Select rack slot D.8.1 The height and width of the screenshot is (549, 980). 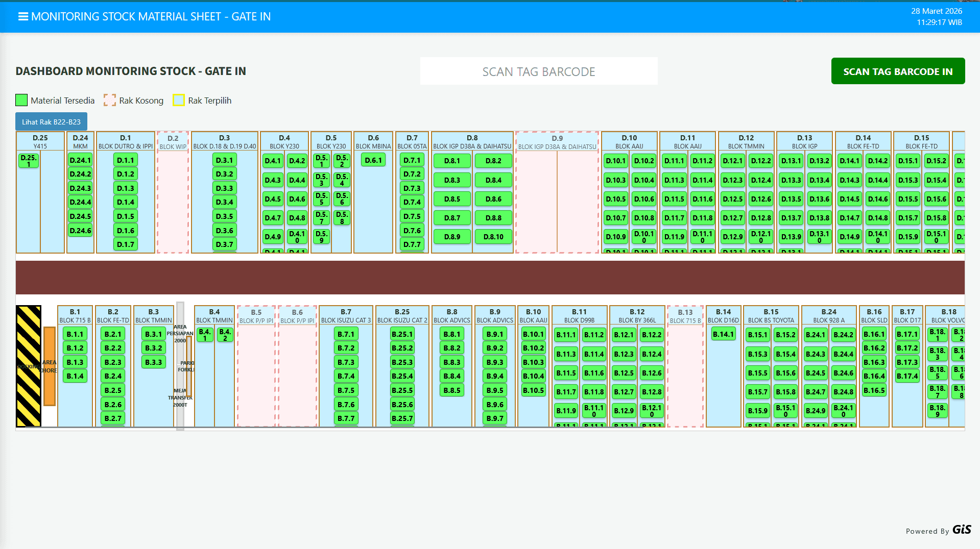point(452,161)
